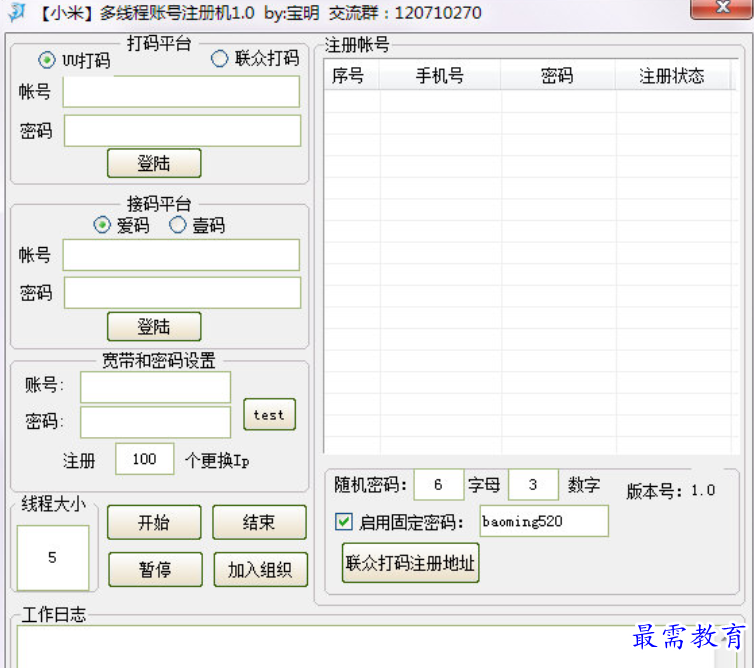Click the test button
The image size is (754, 668).
tap(269, 415)
